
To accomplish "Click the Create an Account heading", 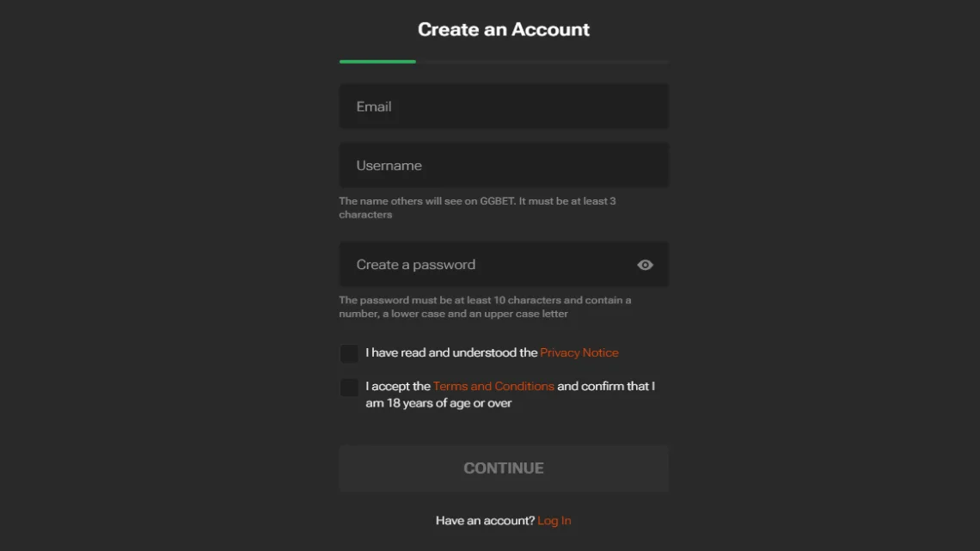I will [x=504, y=29].
